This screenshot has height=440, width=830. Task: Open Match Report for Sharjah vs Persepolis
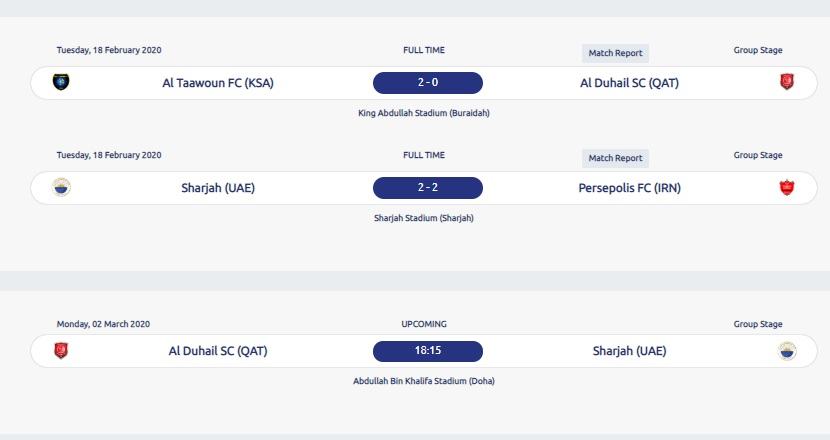[615, 158]
